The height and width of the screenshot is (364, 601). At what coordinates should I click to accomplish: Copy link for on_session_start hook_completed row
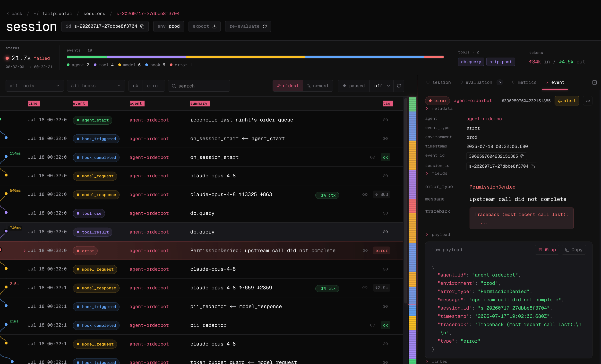pyautogui.click(x=372, y=157)
